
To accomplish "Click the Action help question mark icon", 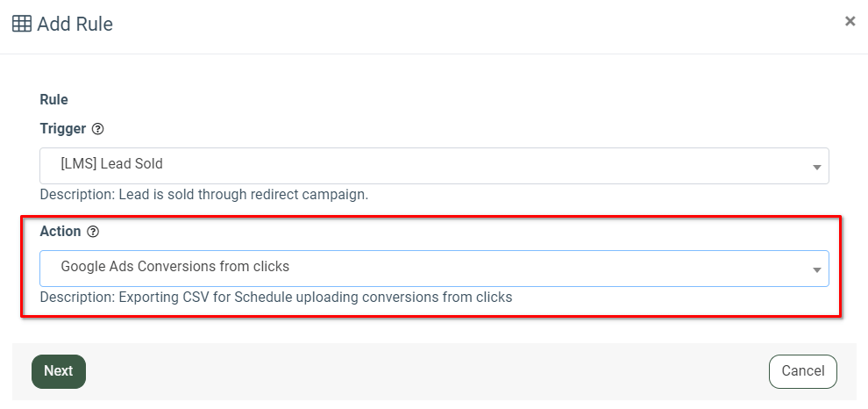I will [94, 232].
